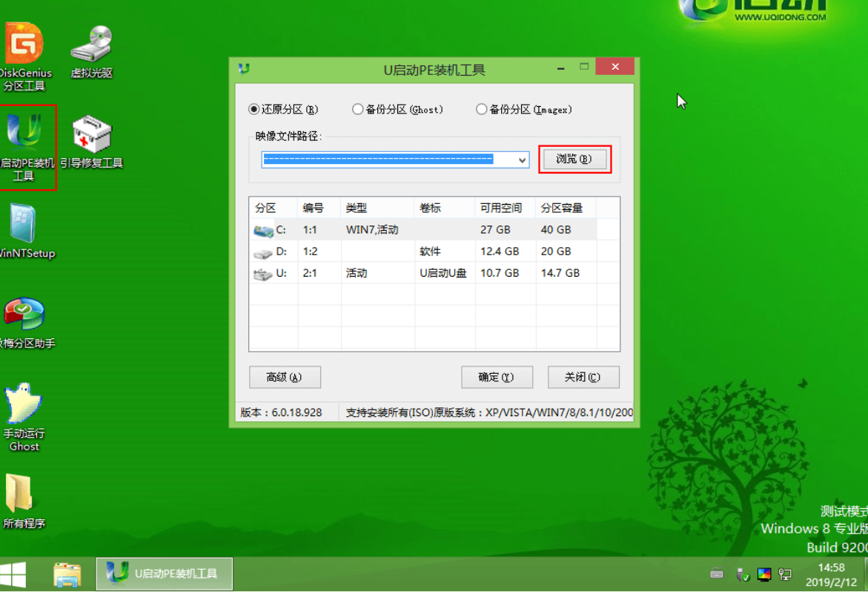This screenshot has height=592, width=868.
Task: Click the 高级 (A) advanced button
Action: [x=285, y=377]
